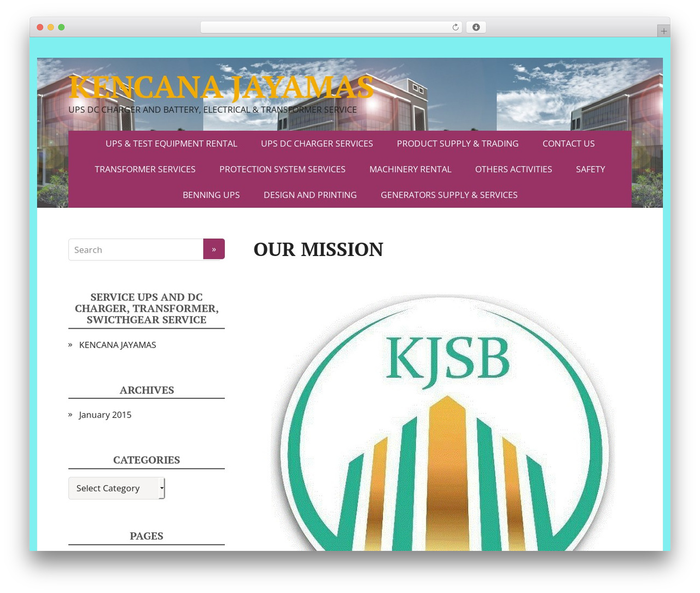The height and width of the screenshot is (593, 700).
Task: Click the Service UPS and DC Charger heading
Action: [147, 309]
